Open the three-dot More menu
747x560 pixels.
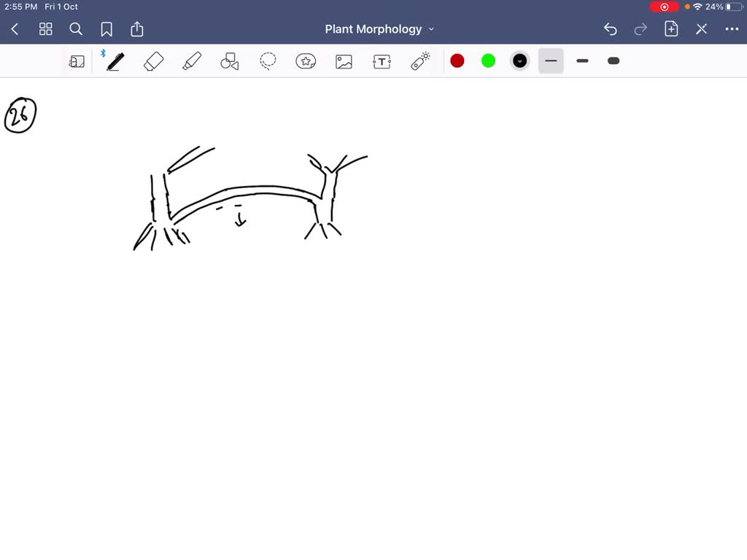[x=732, y=29]
